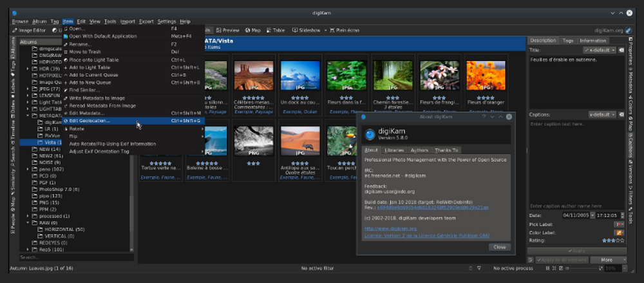Click the digiKam.org logo icon
The width and height of the screenshot is (644, 283).
629,30
